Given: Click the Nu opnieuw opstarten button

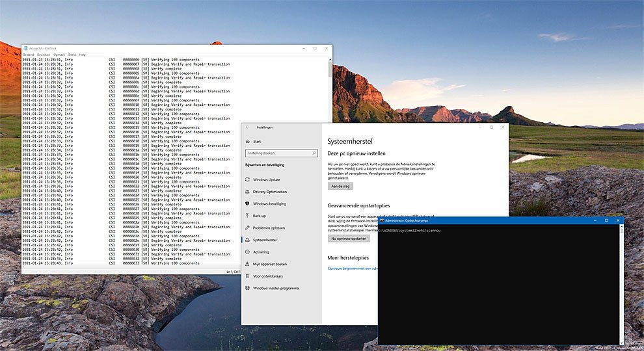Looking at the screenshot, I should (349, 239).
